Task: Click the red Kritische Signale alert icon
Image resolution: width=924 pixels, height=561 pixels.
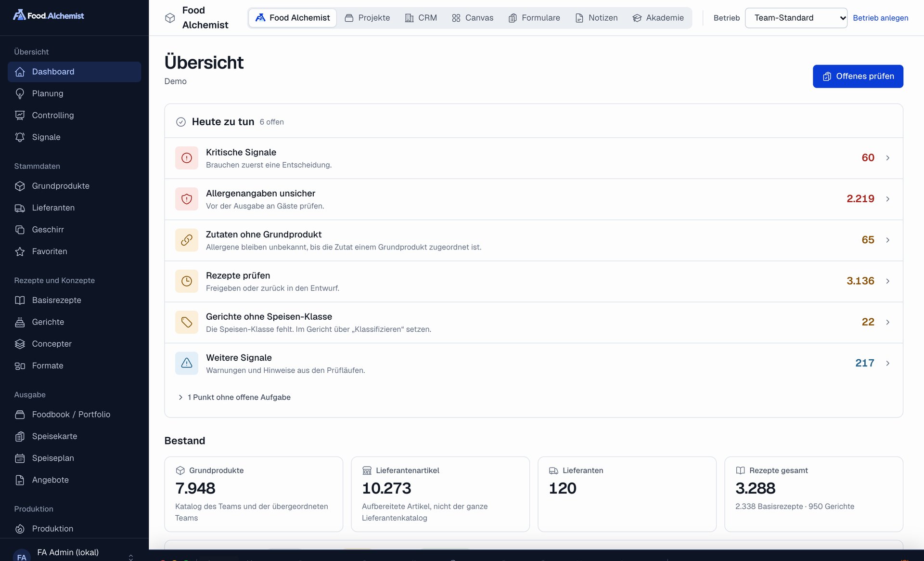Action: [x=187, y=158]
